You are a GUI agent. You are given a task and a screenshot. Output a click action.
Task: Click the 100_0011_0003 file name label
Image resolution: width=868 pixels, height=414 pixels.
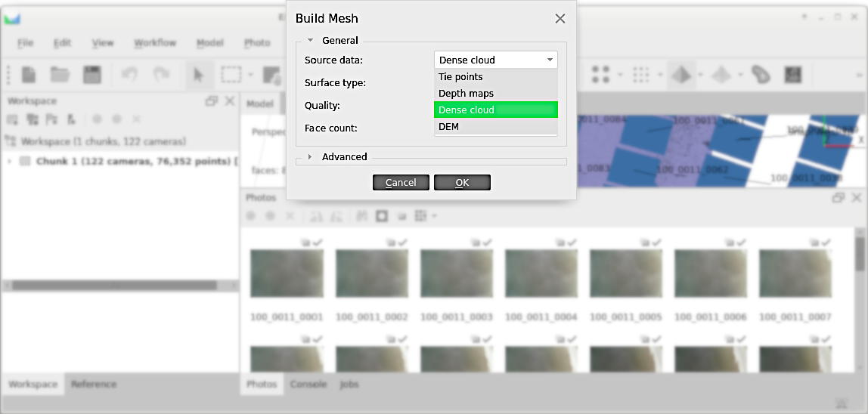click(456, 318)
